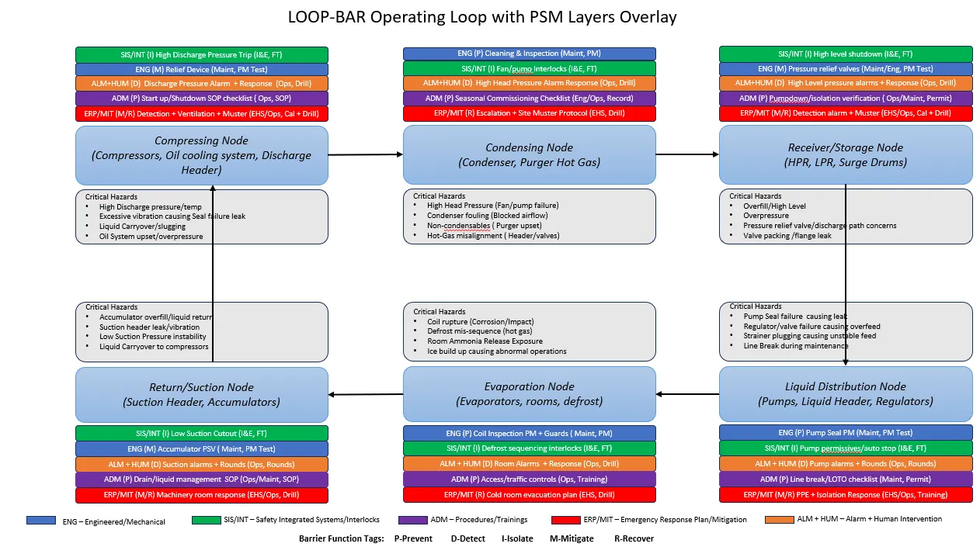Click the red ERP/MIT legend swatch
The width and height of the screenshot is (980, 547).
click(565, 521)
